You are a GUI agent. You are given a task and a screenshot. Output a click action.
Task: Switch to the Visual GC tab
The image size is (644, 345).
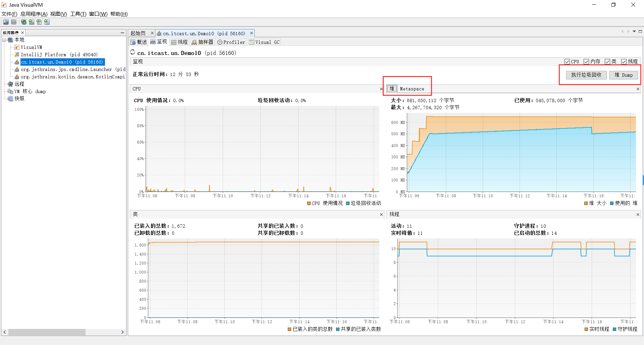click(x=264, y=42)
